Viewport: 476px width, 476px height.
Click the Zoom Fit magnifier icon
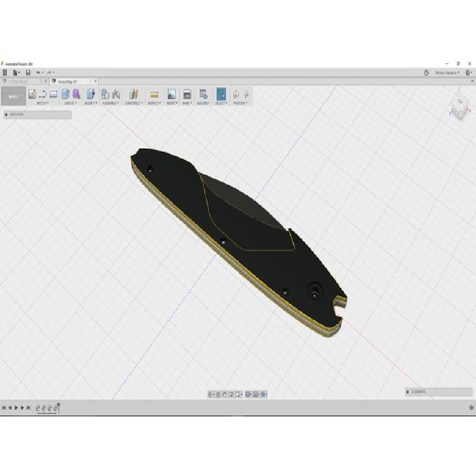[x=239, y=394]
